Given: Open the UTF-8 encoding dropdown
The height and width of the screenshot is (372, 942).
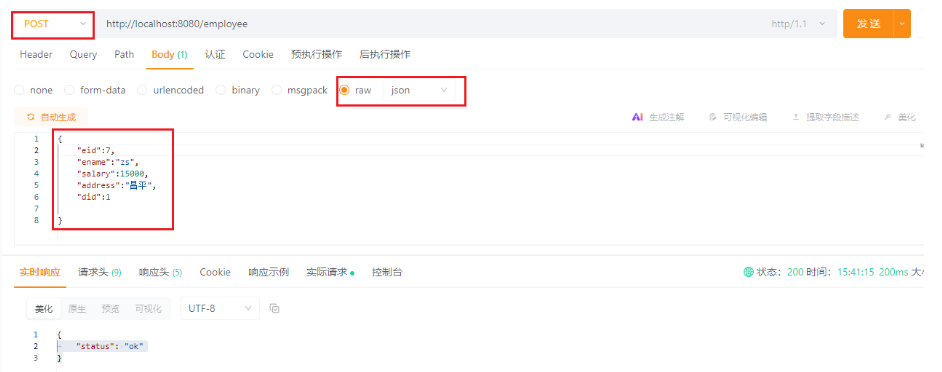Looking at the screenshot, I should coord(219,308).
